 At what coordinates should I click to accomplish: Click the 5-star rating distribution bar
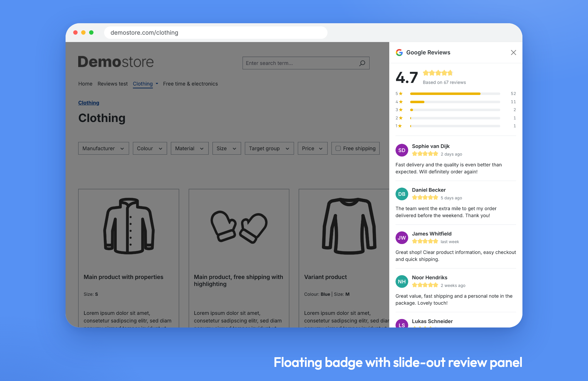click(455, 93)
